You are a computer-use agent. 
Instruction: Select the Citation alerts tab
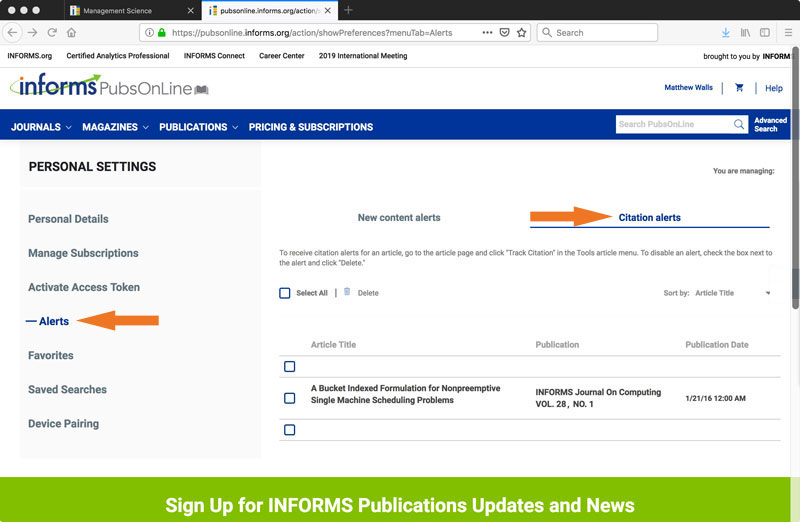649,217
